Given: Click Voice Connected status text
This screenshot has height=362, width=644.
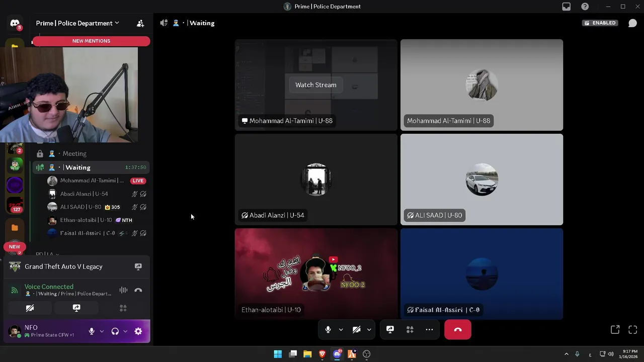Looking at the screenshot, I should 49,287.
